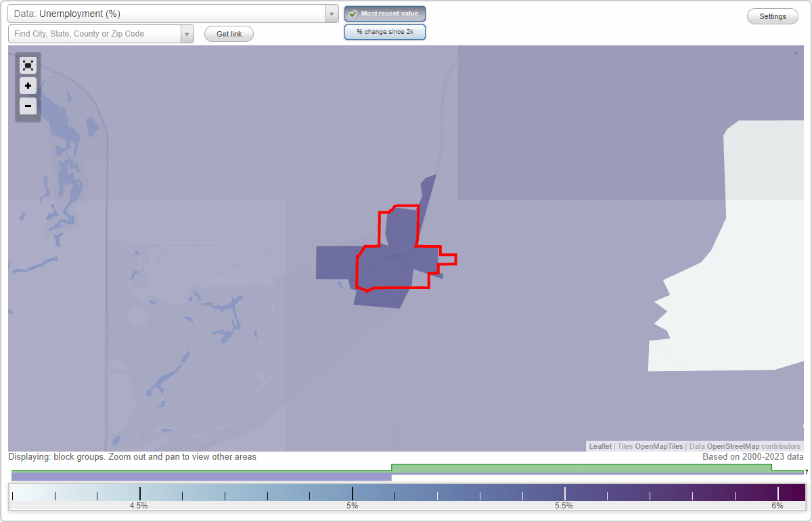Click the 6% mark on the color scale
Viewport: 812px width, 522px height.
coord(777,505)
